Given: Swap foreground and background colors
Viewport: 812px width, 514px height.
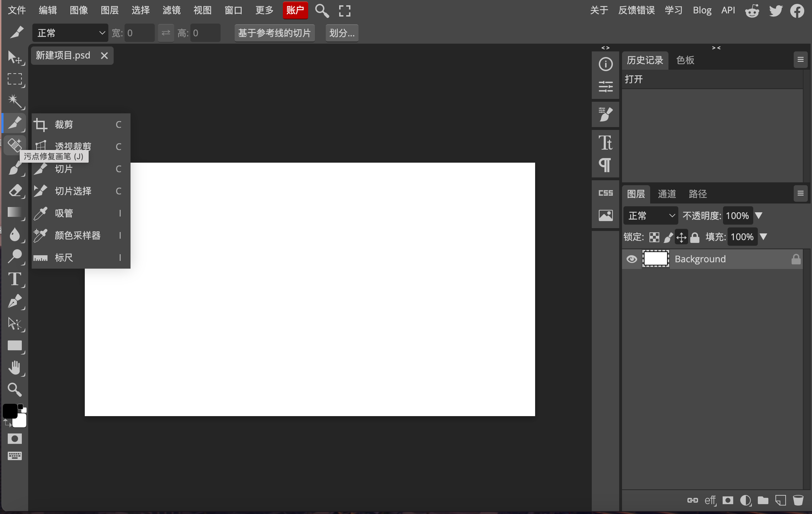Looking at the screenshot, I should 7,423.
